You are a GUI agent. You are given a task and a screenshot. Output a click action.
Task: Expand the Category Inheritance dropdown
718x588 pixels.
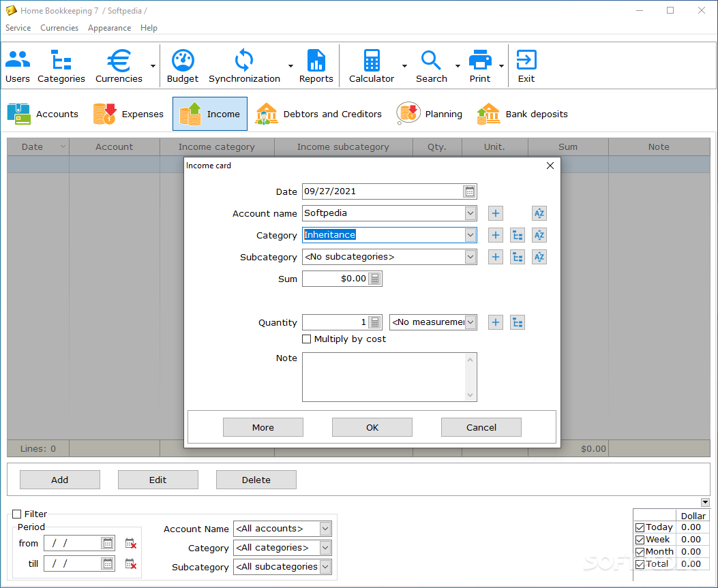[470, 235]
